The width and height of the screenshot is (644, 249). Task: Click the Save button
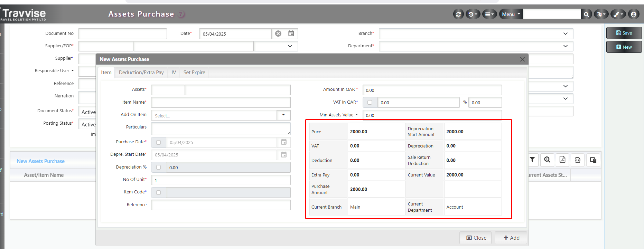[x=624, y=33]
